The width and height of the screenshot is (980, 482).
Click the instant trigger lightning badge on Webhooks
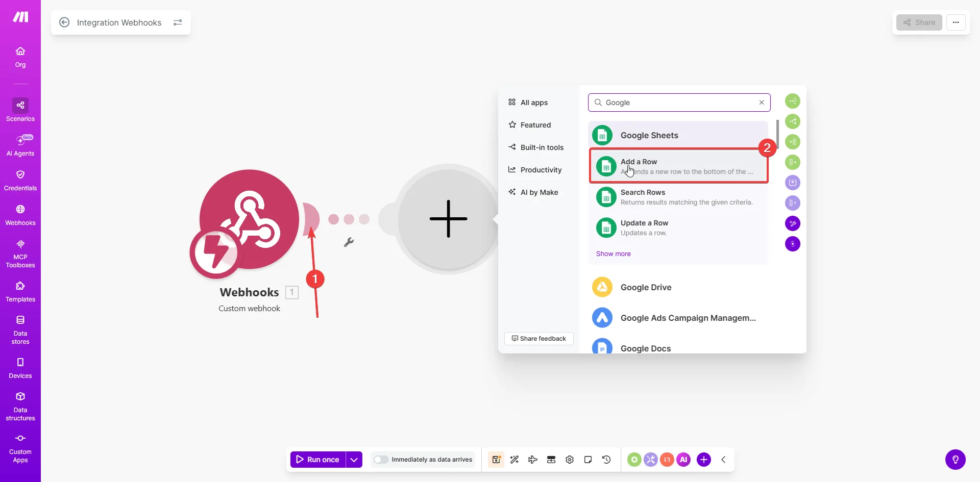215,252
